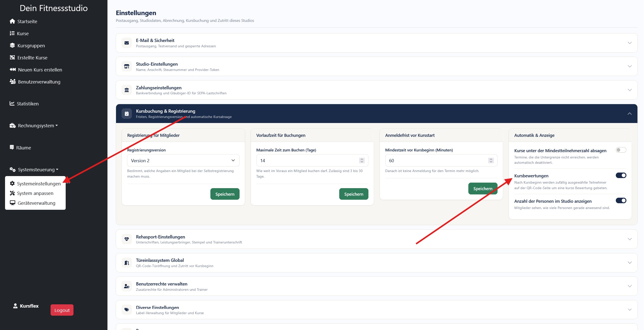Screen dimensions: 644x330
Task: Click the Startseite home icon
Action: click(12, 21)
